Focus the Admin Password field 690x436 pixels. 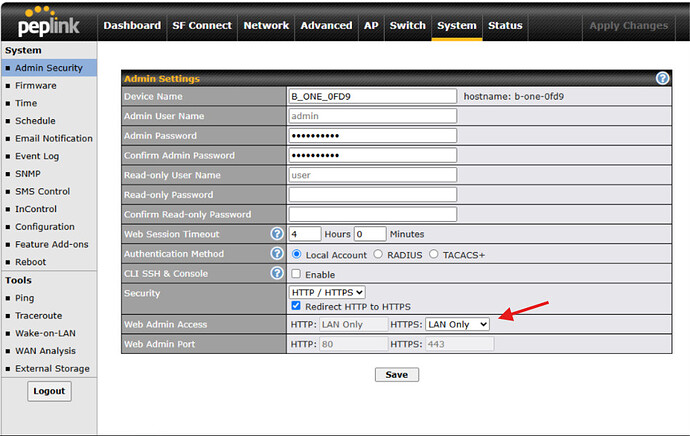pos(373,136)
